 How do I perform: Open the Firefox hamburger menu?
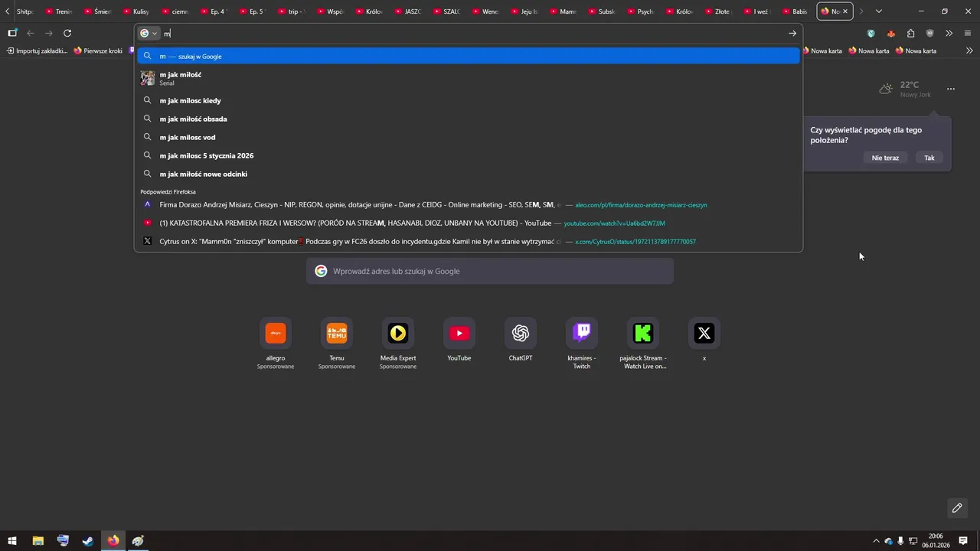coord(968,33)
